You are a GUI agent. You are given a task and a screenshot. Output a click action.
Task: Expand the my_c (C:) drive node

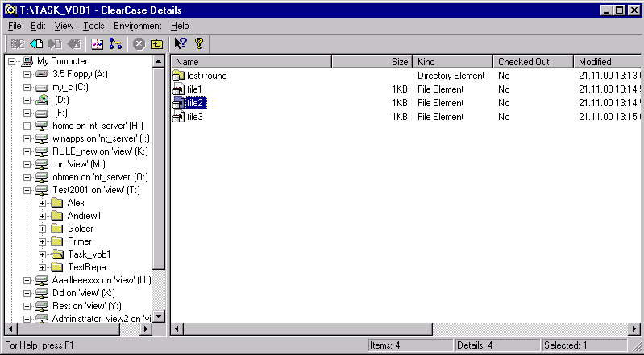coord(27,88)
